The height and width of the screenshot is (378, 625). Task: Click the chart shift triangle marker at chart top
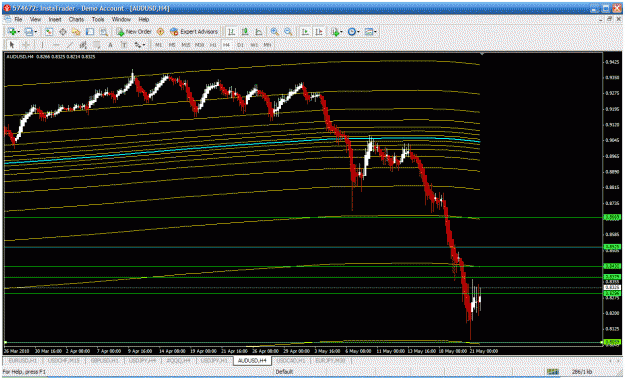tap(482, 53)
